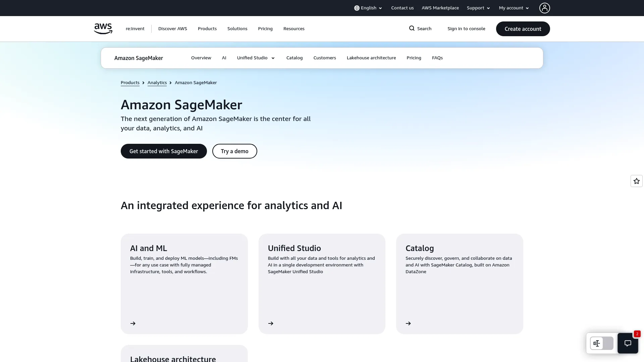Select the Overview tab in SageMaker nav
This screenshot has width=644, height=362.
[201, 58]
